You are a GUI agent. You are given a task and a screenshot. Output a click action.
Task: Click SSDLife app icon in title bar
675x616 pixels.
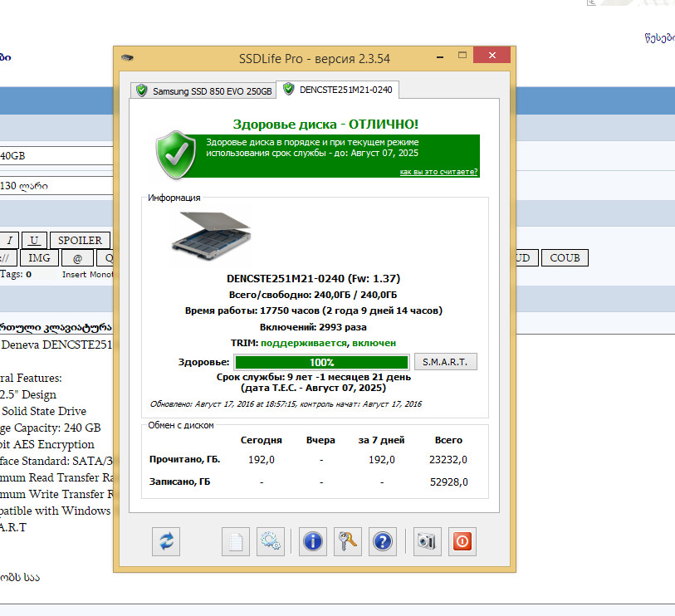click(x=127, y=57)
